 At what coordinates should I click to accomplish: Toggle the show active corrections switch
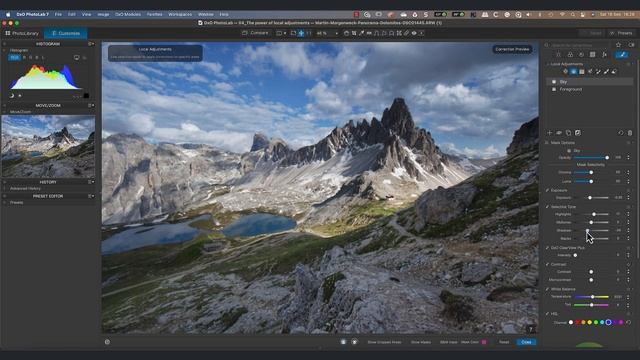pyautogui.click(x=631, y=44)
